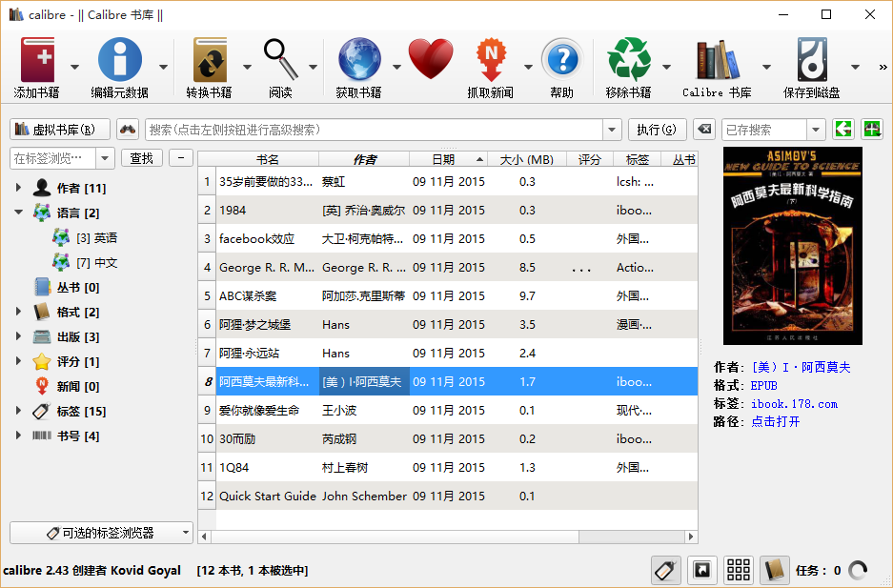893x588 pixels.
Task: Collapse the Languages (语言) tree node
Action: pyautogui.click(x=18, y=213)
